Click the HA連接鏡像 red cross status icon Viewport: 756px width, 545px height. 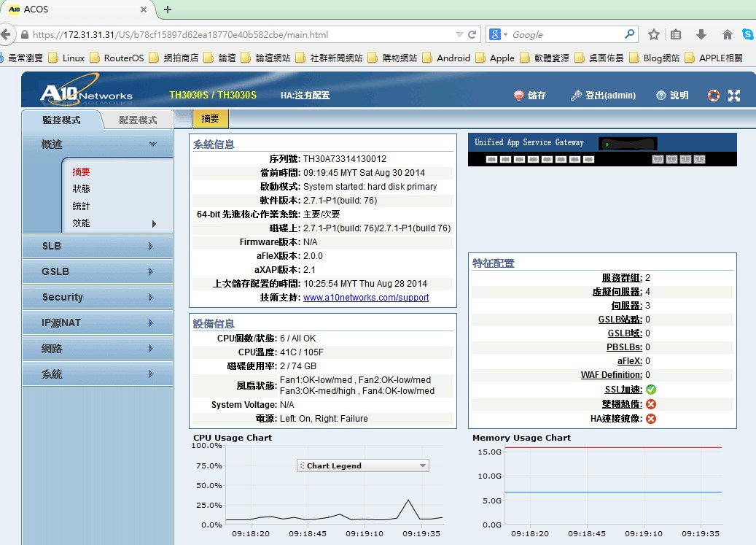651,419
